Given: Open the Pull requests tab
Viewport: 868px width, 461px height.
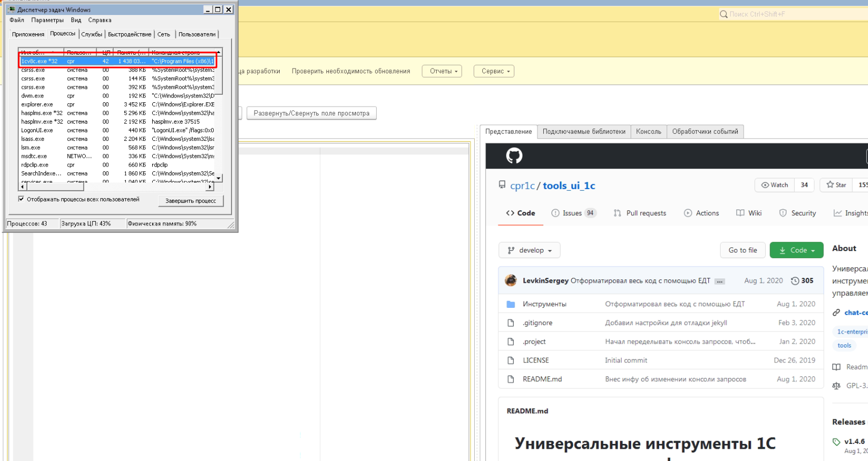Looking at the screenshot, I should tap(640, 213).
